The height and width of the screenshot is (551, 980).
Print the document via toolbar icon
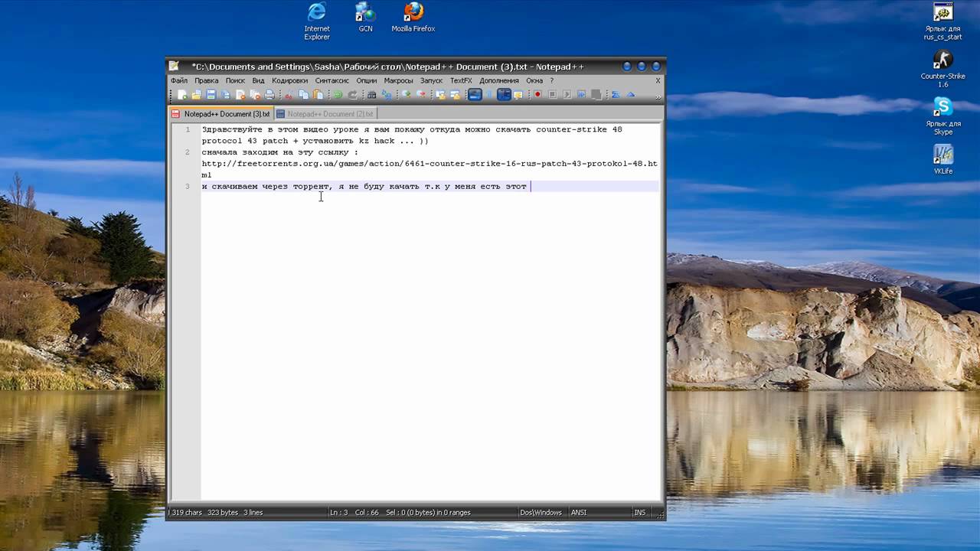pyautogui.click(x=269, y=95)
